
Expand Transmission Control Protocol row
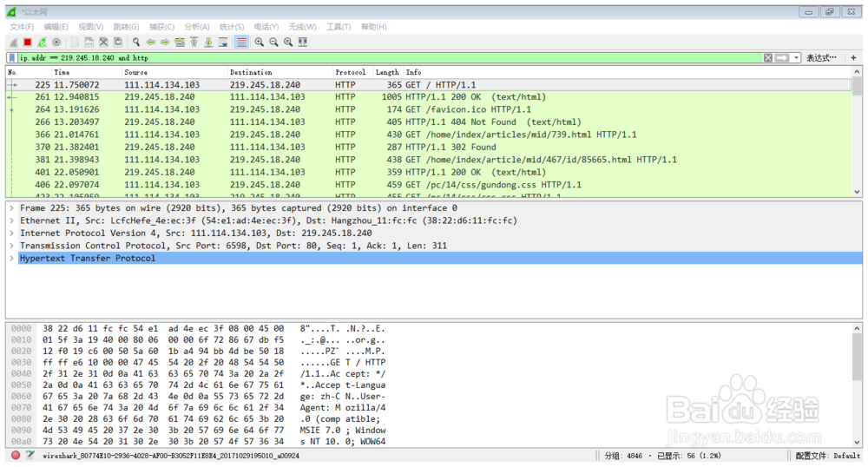pos(11,246)
